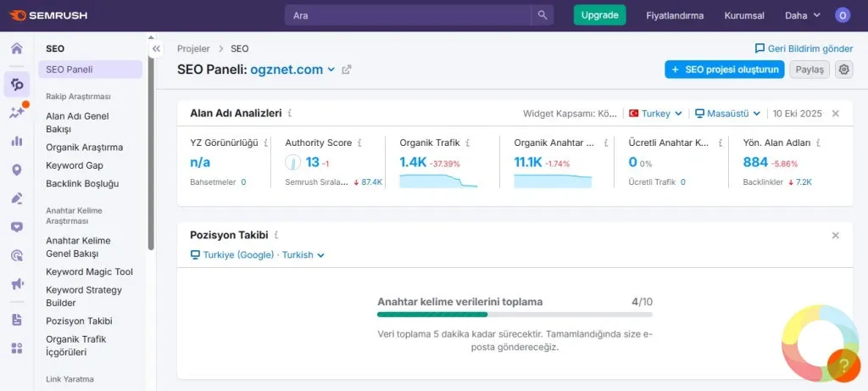Open the orange help question button

pos(843,366)
